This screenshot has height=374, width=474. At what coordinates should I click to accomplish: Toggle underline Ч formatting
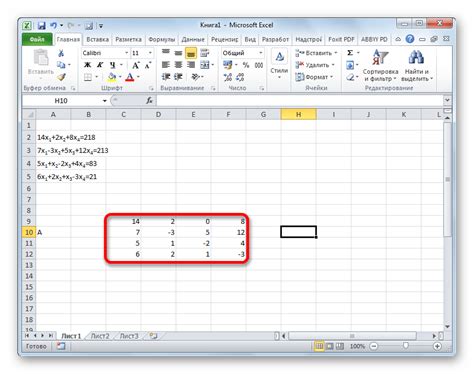(x=113, y=65)
